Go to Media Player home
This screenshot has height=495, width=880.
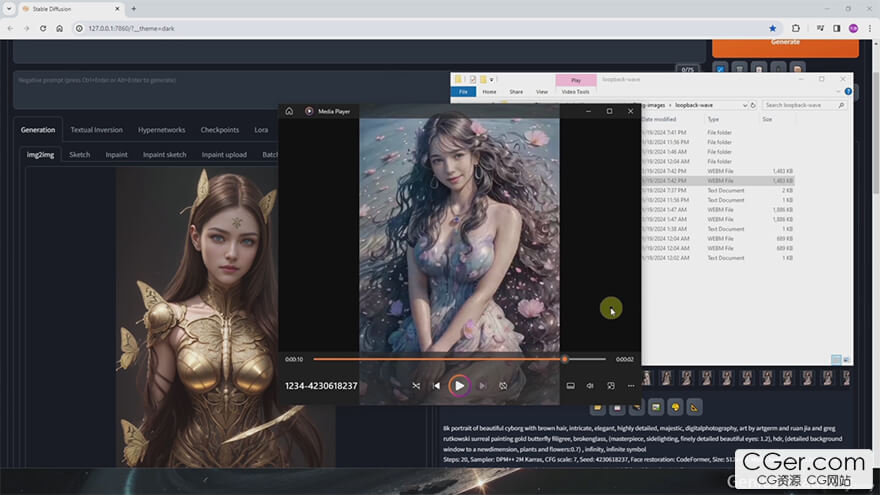[289, 111]
